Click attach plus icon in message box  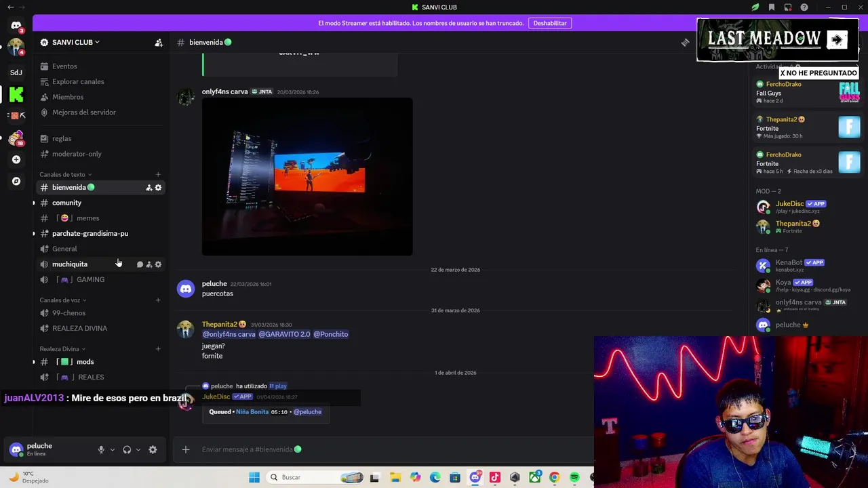point(186,449)
